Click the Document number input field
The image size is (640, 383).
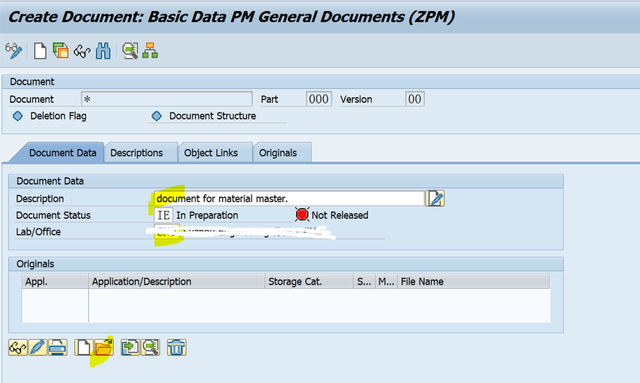167,99
